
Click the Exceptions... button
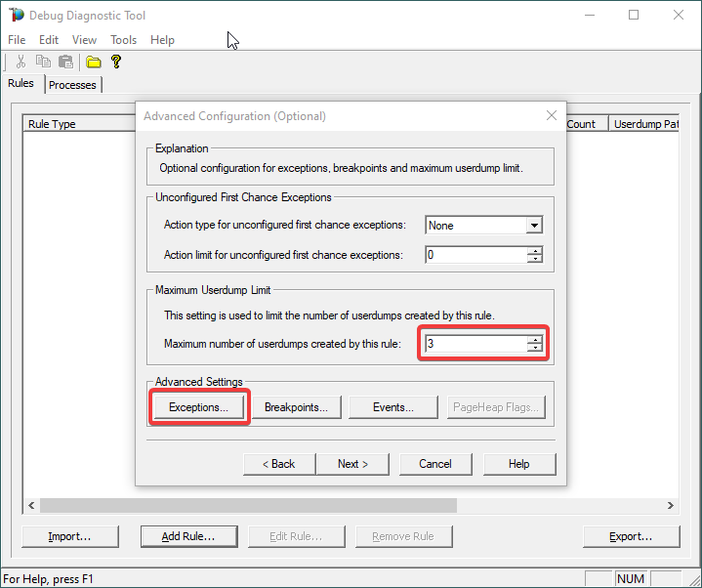tap(199, 407)
